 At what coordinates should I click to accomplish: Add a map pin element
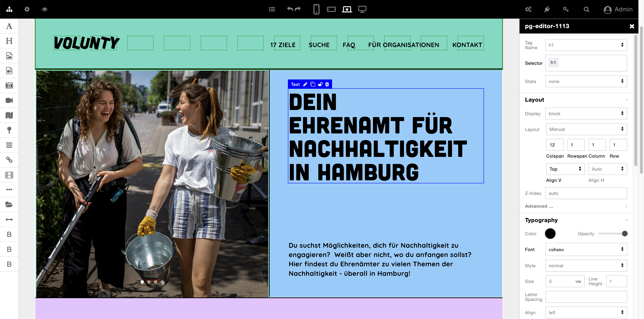point(9,130)
